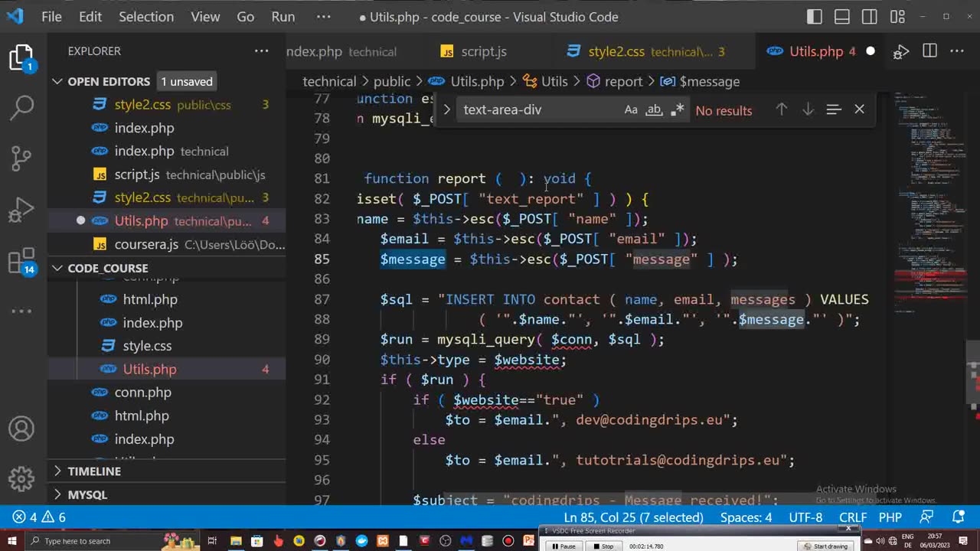Open the Accounts menu in activity bar
The width and height of the screenshot is (980, 551).
point(21,429)
